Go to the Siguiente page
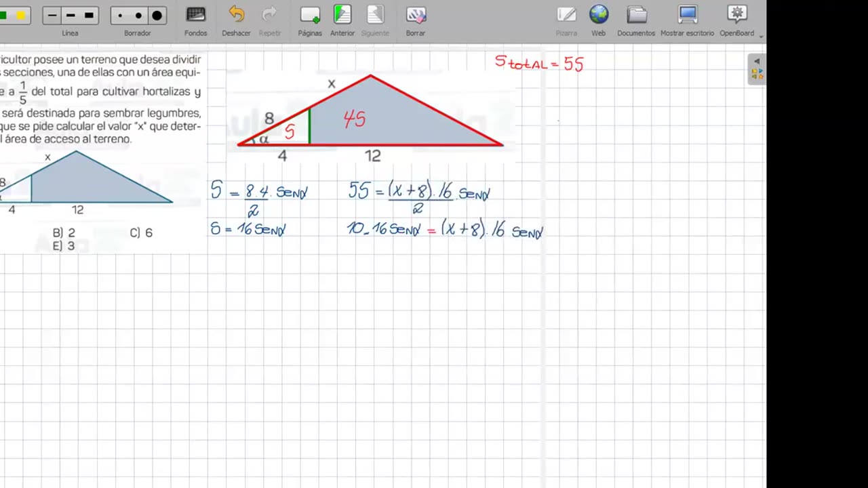Image resolution: width=868 pixels, height=488 pixels. click(375, 20)
